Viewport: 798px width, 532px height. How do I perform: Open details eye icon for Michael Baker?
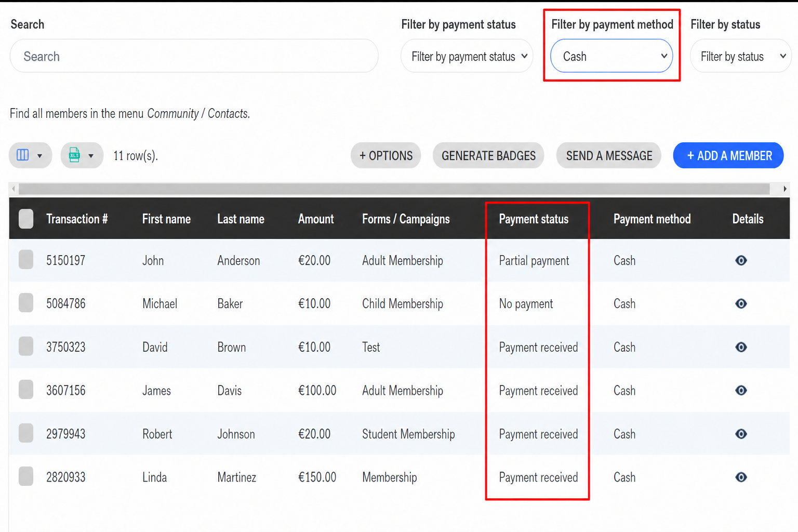[x=741, y=303]
